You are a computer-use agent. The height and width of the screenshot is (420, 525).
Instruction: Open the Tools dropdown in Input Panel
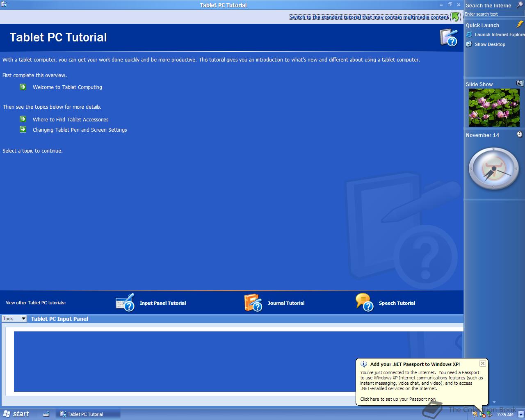coord(14,319)
